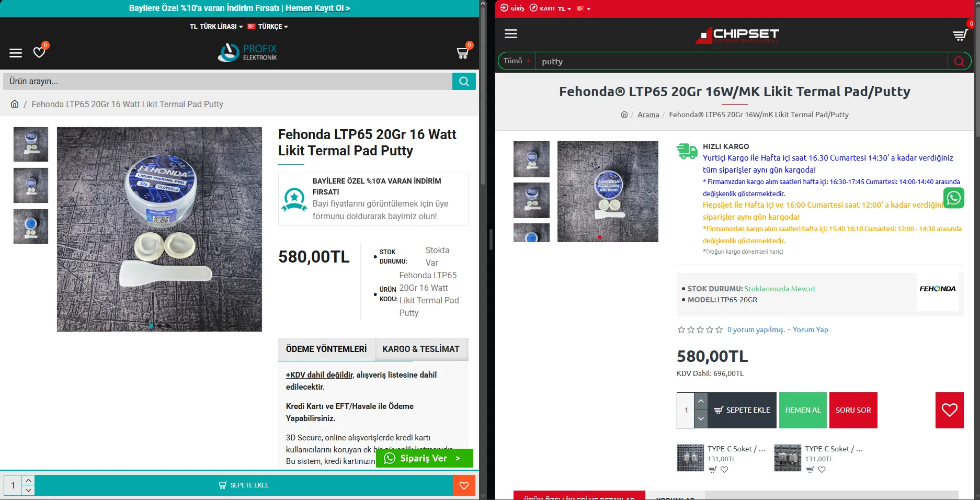Increase quantity in Profix stepper
Image resolution: width=980 pixels, height=500 pixels.
[x=28, y=480]
